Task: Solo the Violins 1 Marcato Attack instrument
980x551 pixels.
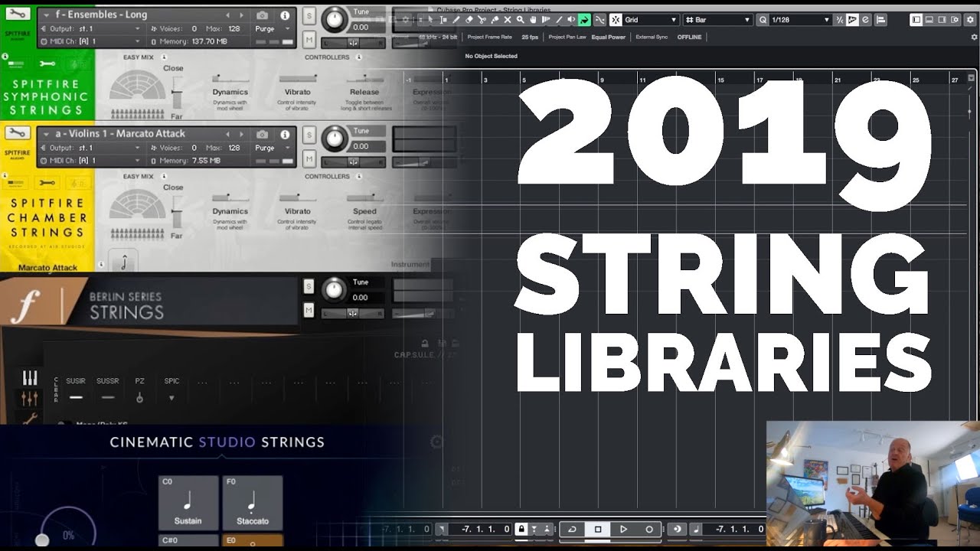Action: (x=309, y=135)
